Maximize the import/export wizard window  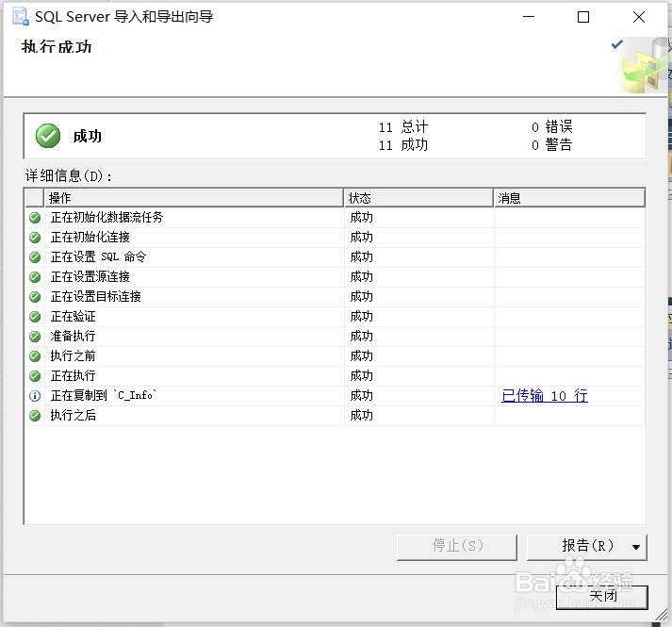point(582,17)
